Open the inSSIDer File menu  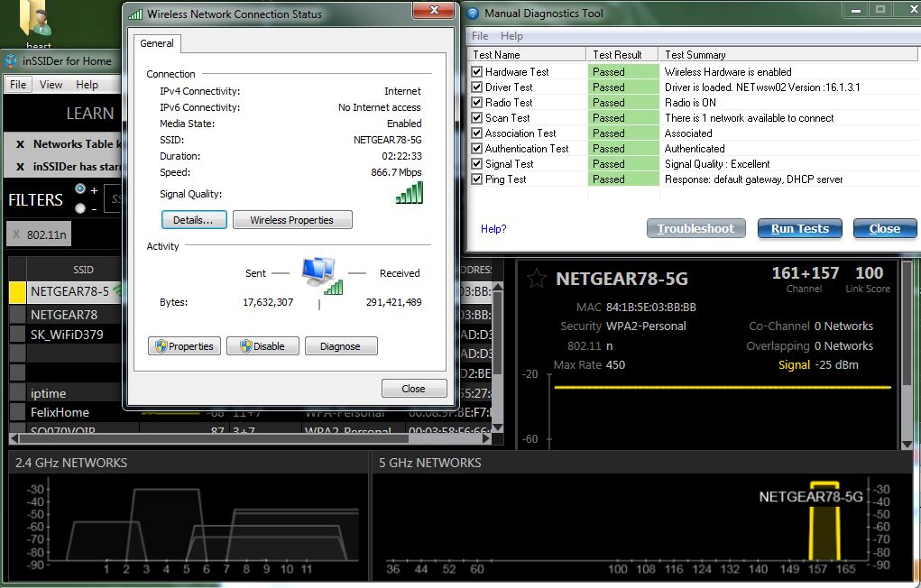[x=18, y=85]
